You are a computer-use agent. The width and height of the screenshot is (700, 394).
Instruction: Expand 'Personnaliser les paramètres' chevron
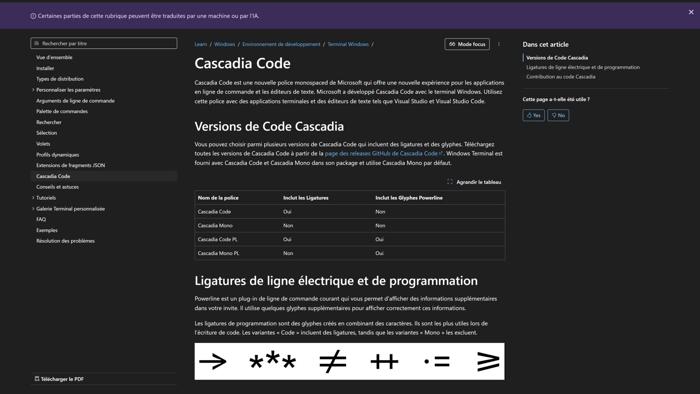point(33,90)
